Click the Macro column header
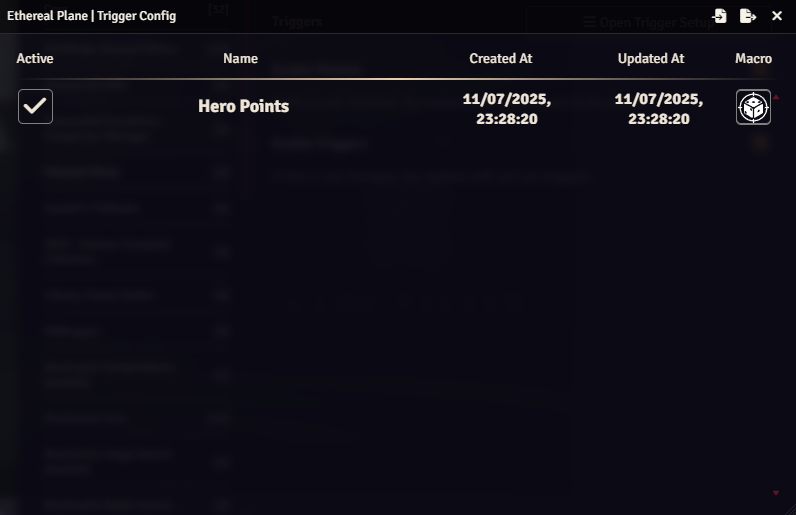This screenshot has width=796, height=515. (x=753, y=59)
